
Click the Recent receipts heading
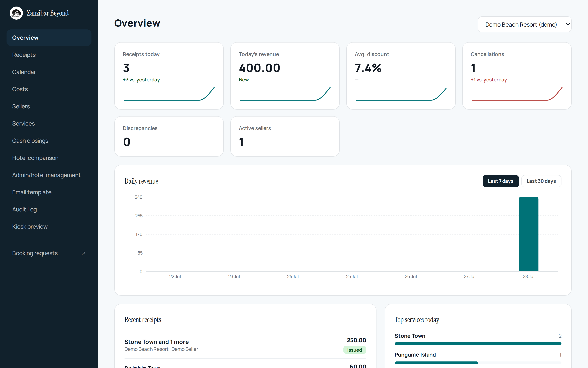coord(143,320)
